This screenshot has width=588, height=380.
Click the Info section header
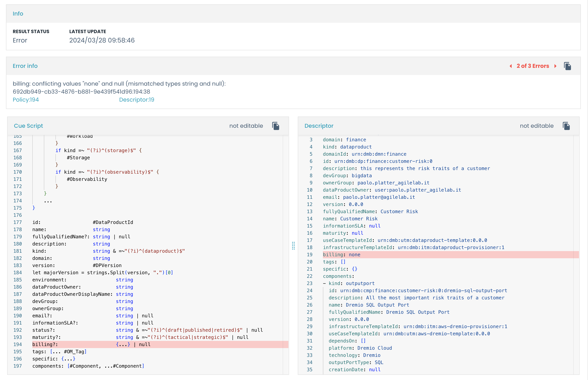(18, 14)
